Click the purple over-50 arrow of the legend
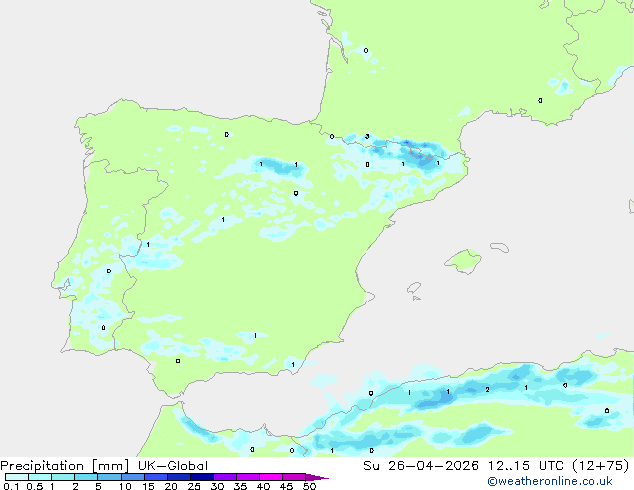 317,477
